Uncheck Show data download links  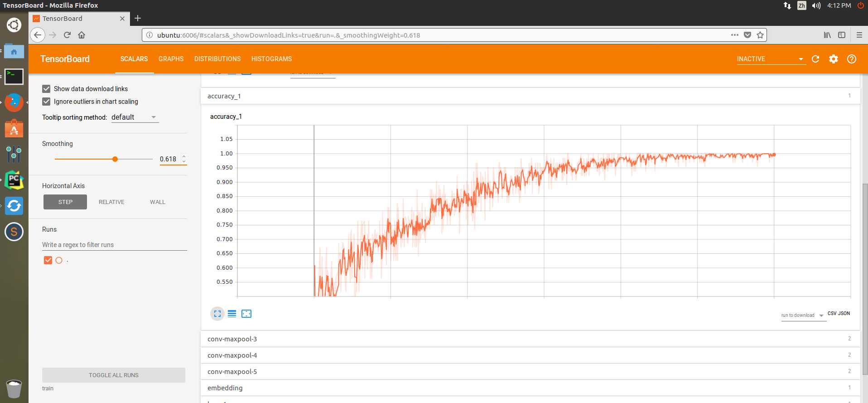pos(46,89)
